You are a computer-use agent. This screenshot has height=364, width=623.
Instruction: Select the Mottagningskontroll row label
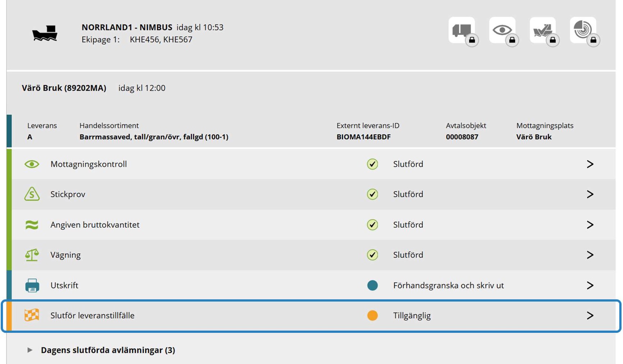tap(88, 164)
